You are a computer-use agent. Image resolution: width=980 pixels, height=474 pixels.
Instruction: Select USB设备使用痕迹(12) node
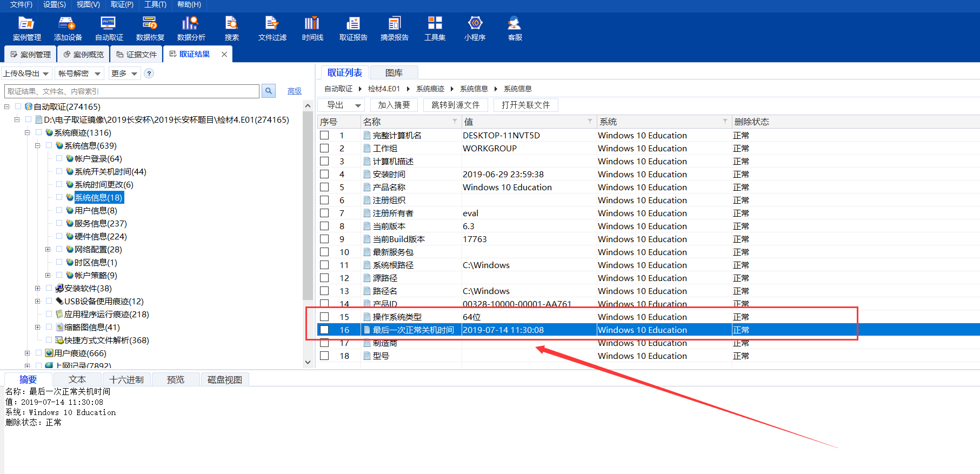pyautogui.click(x=104, y=301)
